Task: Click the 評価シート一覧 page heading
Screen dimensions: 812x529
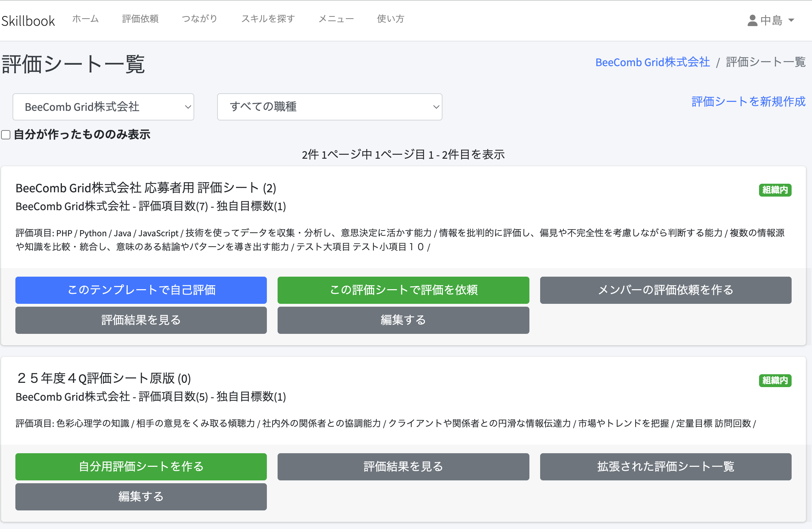Action: tap(73, 65)
